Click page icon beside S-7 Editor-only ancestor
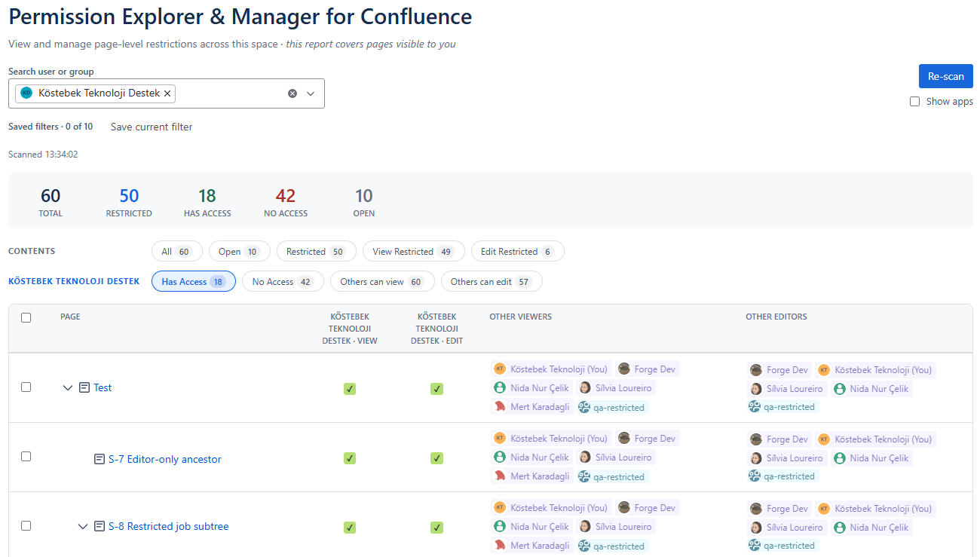The height and width of the screenshot is (557, 980). (x=100, y=459)
